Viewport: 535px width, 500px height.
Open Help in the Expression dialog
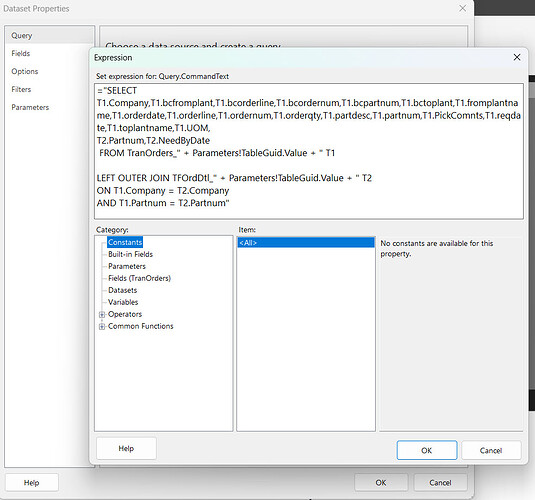(x=126, y=448)
